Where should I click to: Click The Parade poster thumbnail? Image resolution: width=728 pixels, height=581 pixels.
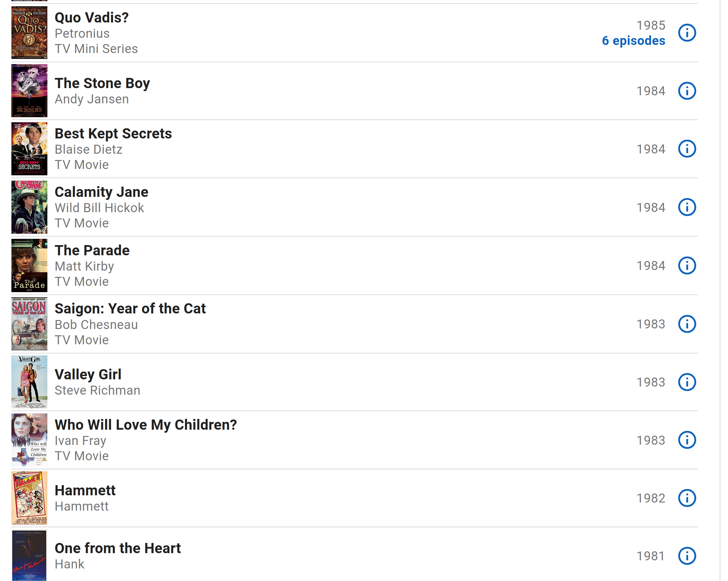tap(29, 265)
